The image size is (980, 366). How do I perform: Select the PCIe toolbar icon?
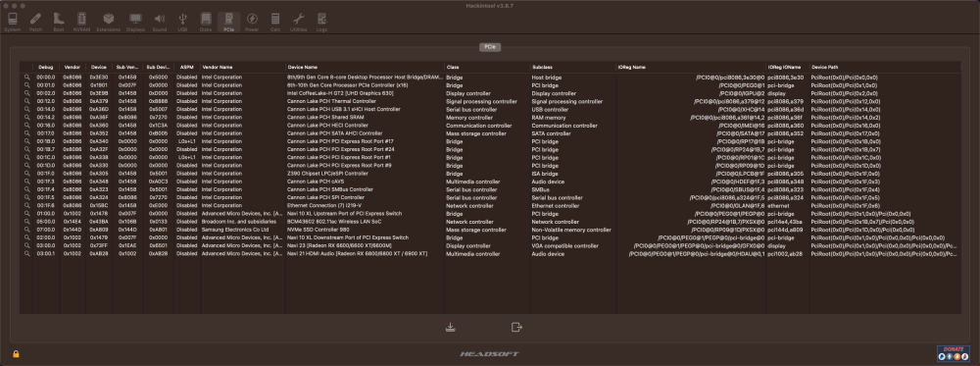pos(228,22)
